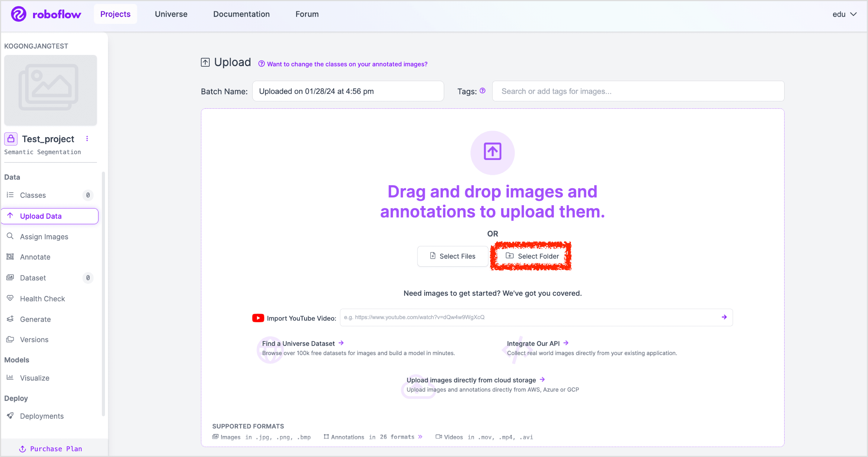Image resolution: width=868 pixels, height=457 pixels.
Task: Click the Health Check sidebar icon
Action: pos(11,298)
